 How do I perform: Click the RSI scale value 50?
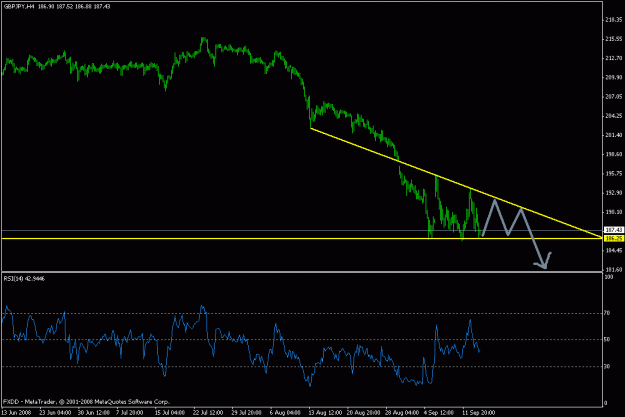click(x=607, y=340)
